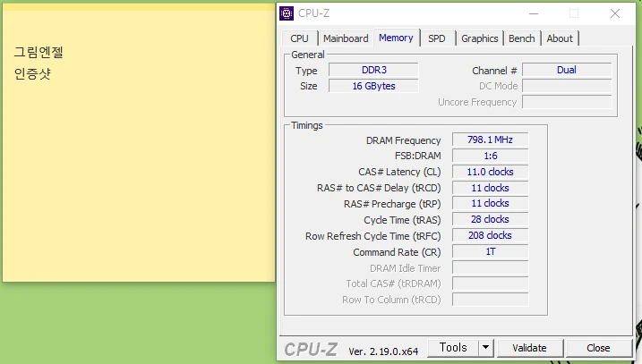Open the SPD tab
This screenshot has height=364, width=642.
pyautogui.click(x=436, y=38)
